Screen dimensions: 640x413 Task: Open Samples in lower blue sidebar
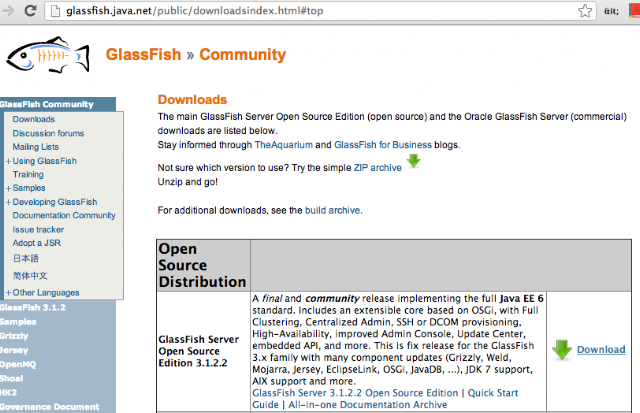18,322
